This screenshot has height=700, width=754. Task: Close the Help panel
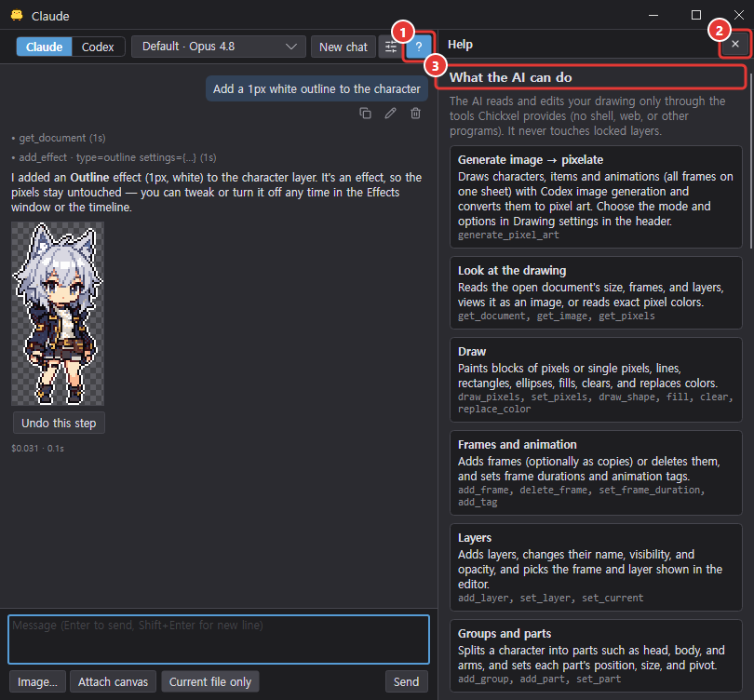[734, 45]
